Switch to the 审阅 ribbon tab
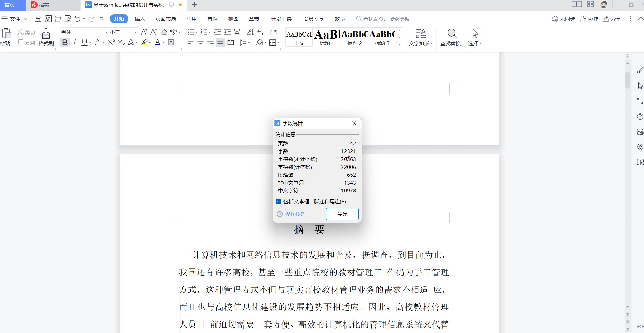This screenshot has height=333, width=644. pyautogui.click(x=213, y=19)
